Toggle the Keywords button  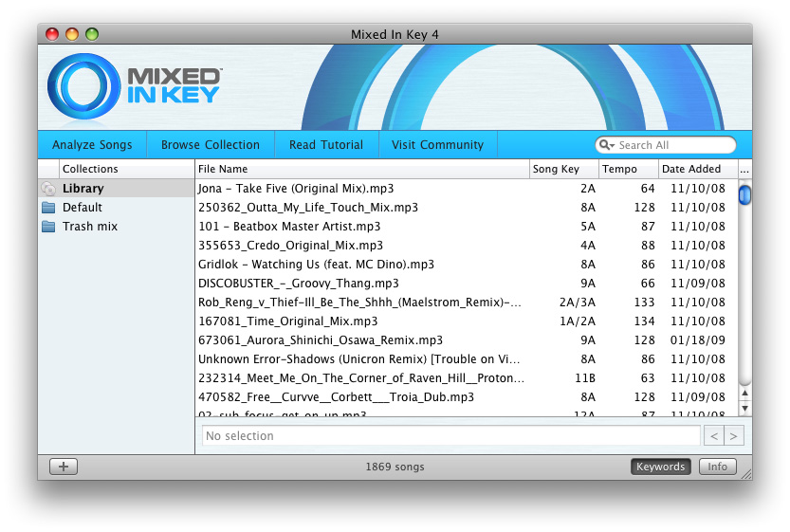[660, 467]
